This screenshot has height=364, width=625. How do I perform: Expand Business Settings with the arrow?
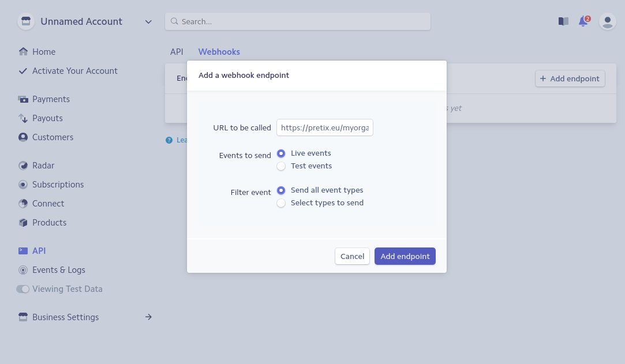click(x=148, y=317)
